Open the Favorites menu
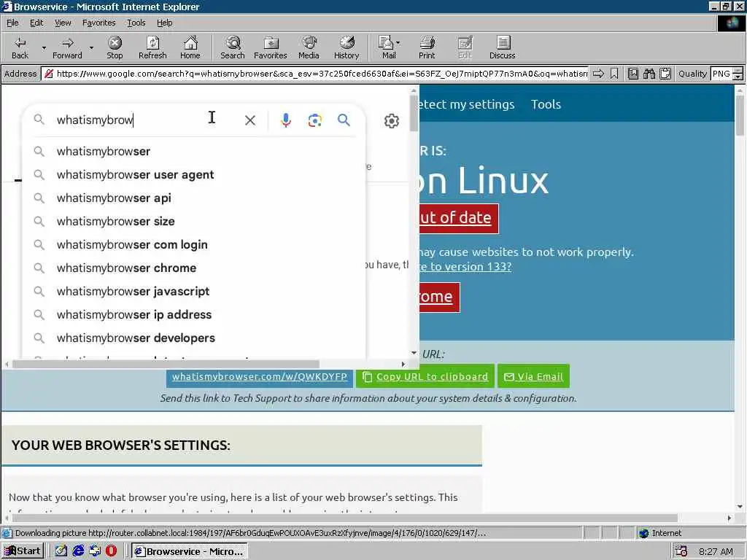Image resolution: width=747 pixels, height=560 pixels. pyautogui.click(x=98, y=23)
